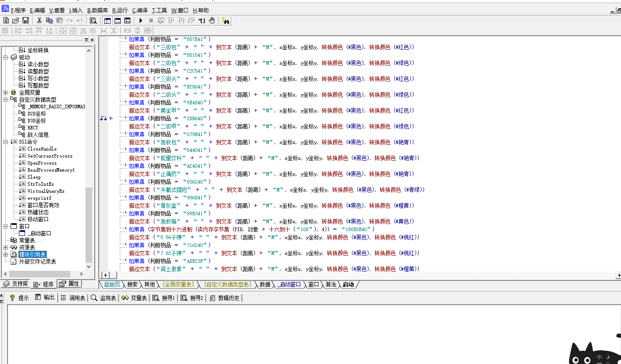The image size is (621, 364).
Task: Stop execution with the stop icon
Action: (x=151, y=20)
